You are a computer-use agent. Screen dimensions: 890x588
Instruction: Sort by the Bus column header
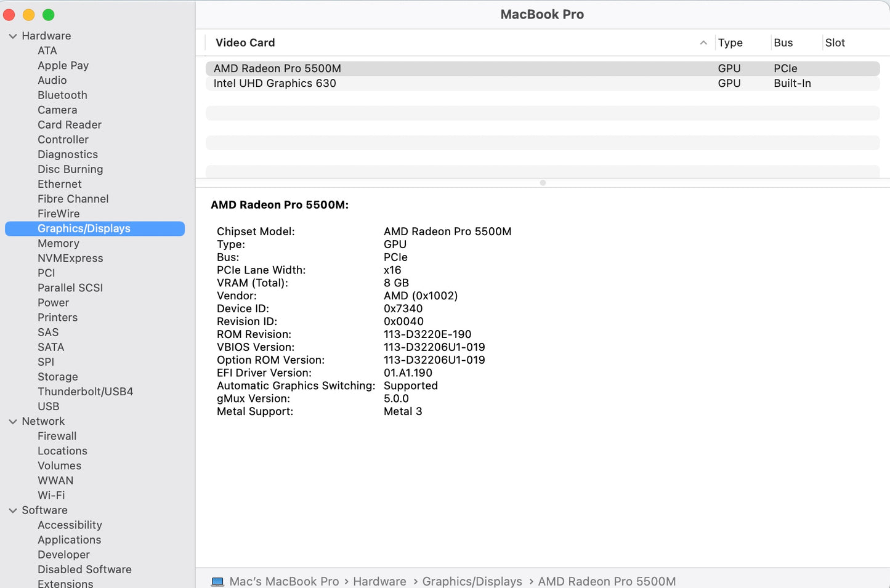[783, 42]
